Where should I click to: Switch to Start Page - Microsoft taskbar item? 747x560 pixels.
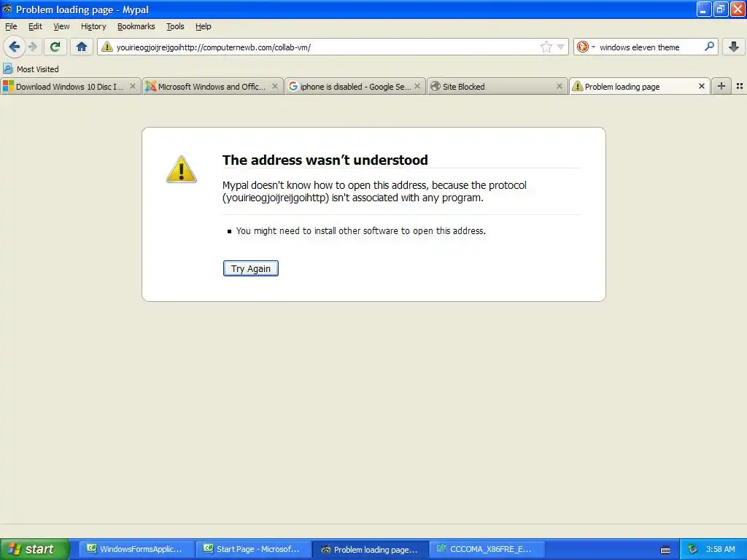pos(253,549)
